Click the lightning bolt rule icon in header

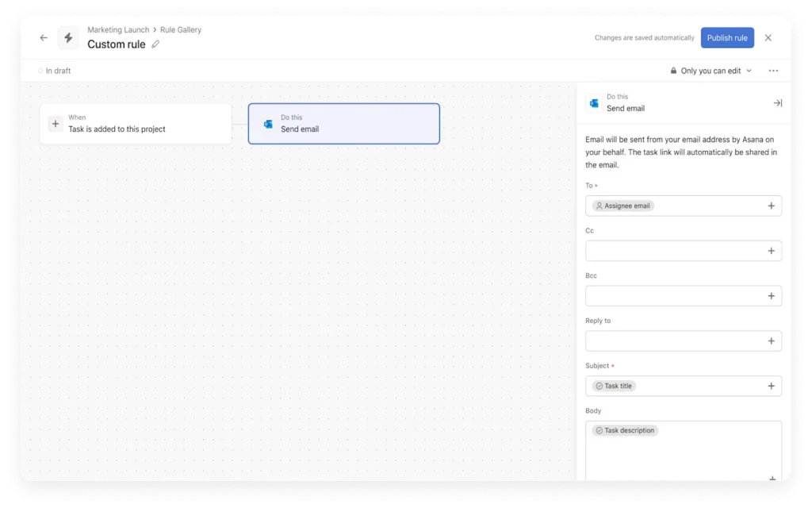[x=68, y=37]
